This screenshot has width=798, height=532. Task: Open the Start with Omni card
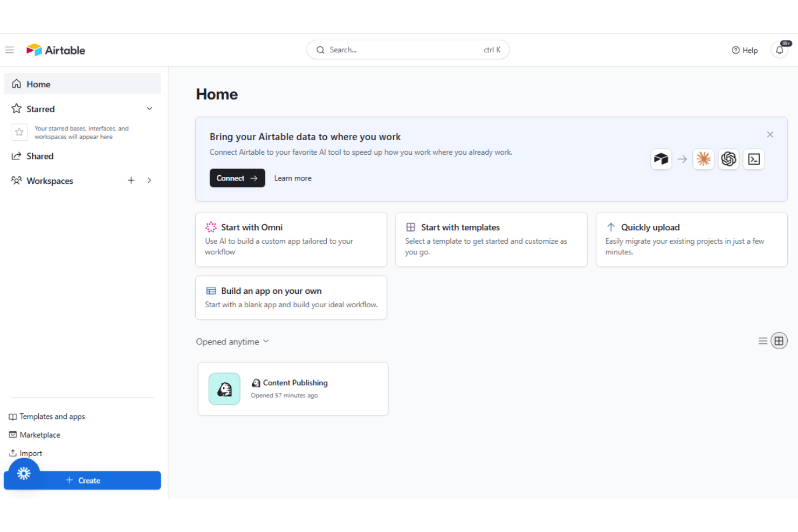291,239
